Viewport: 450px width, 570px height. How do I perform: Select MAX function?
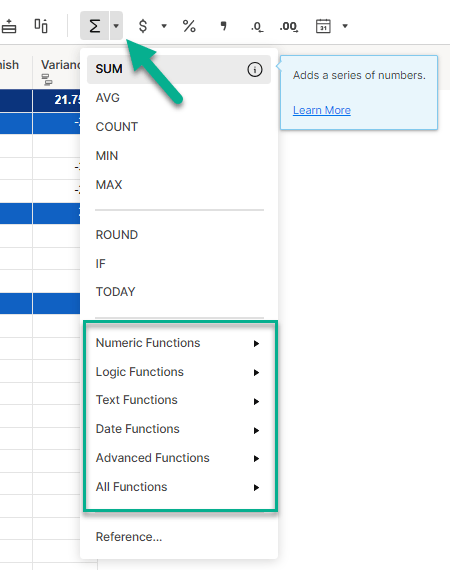179,185
